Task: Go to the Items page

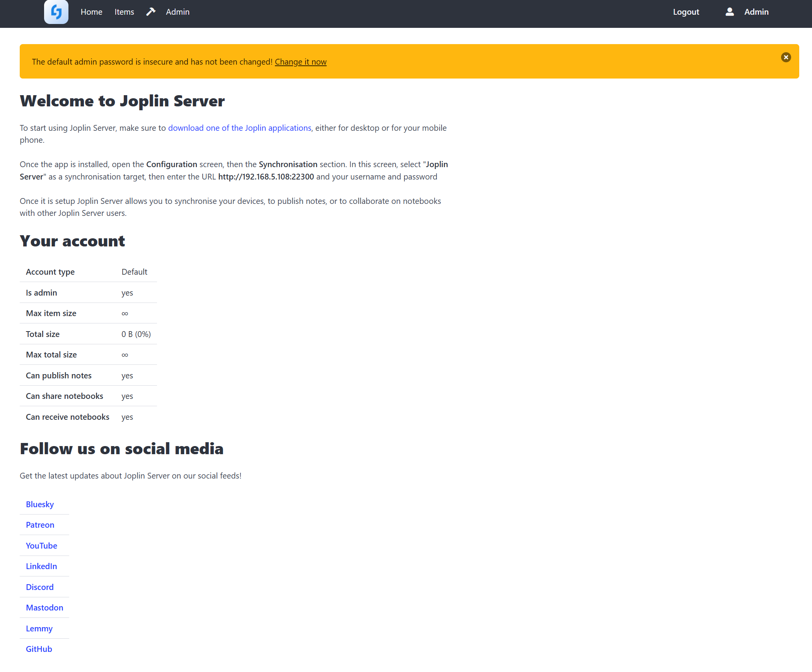Action: coord(124,12)
